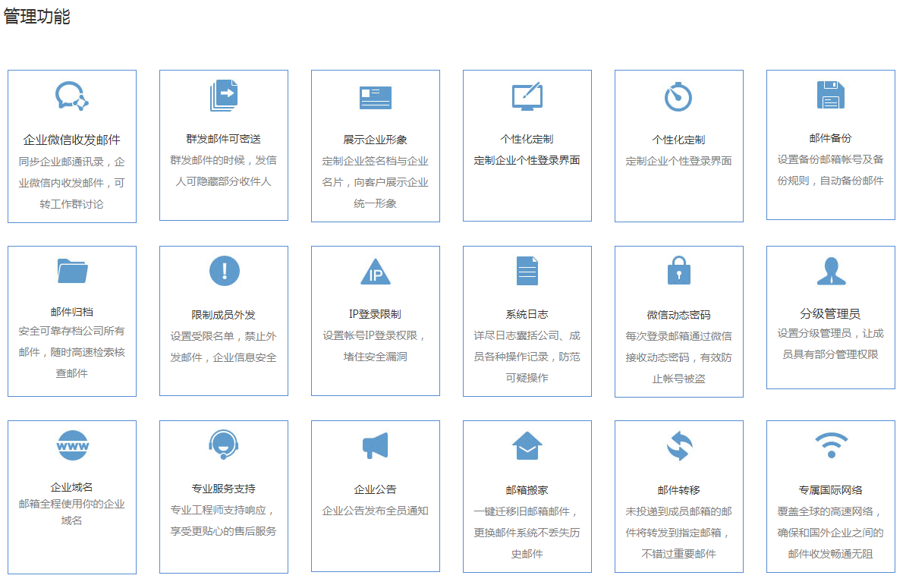
Task: Click the WWW globe icon
Action: [x=72, y=445]
